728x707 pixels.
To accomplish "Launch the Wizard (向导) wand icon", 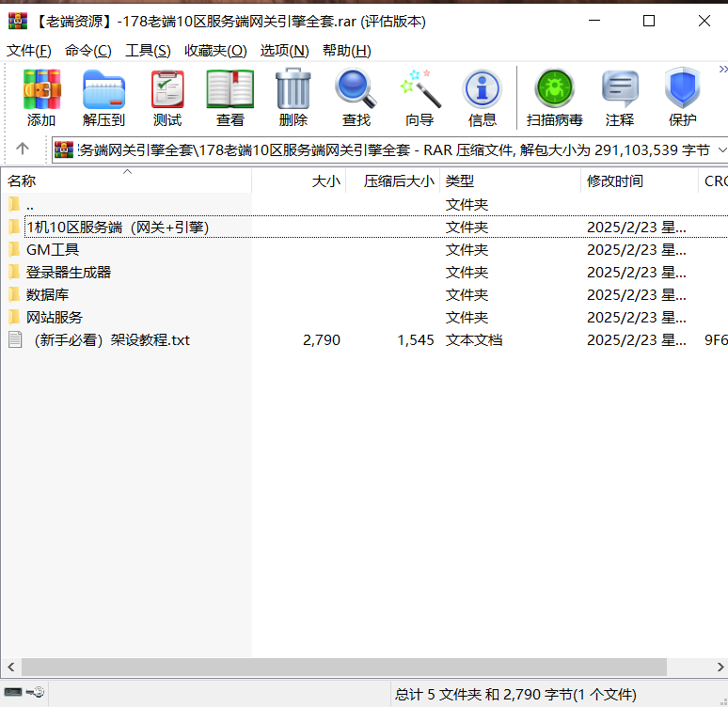I will [x=419, y=98].
